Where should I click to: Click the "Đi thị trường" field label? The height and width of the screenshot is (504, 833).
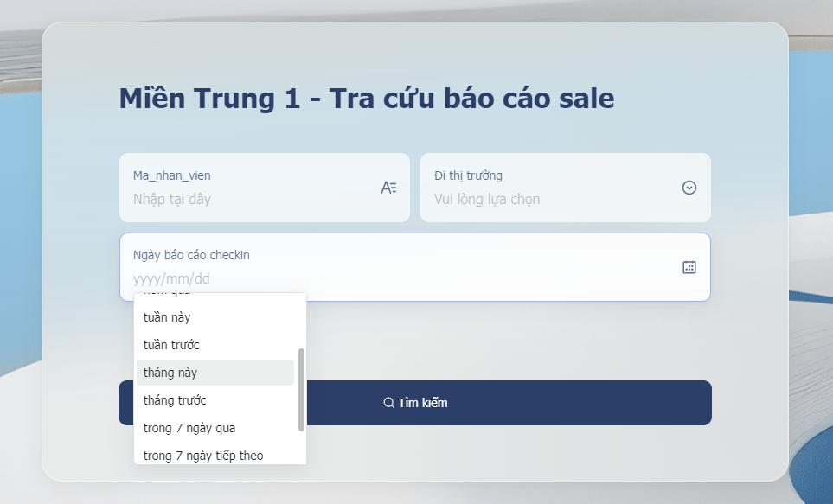468,175
